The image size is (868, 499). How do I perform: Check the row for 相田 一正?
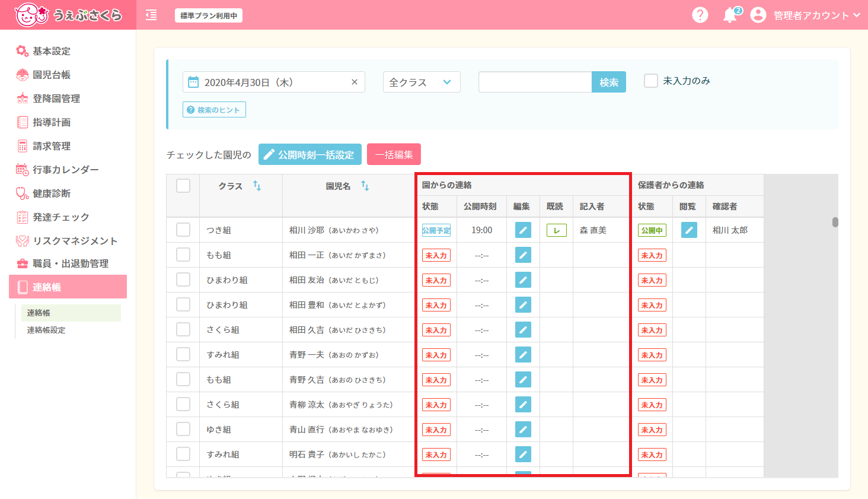coord(183,255)
